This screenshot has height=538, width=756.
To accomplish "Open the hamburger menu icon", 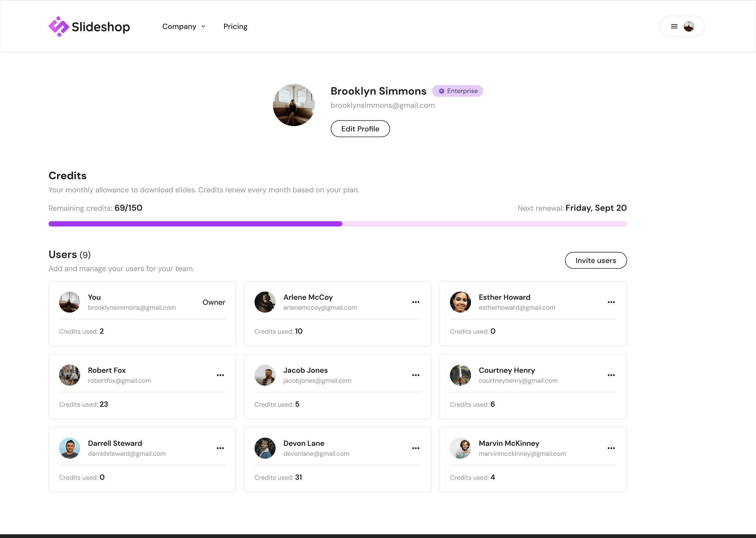I will coord(674,26).
